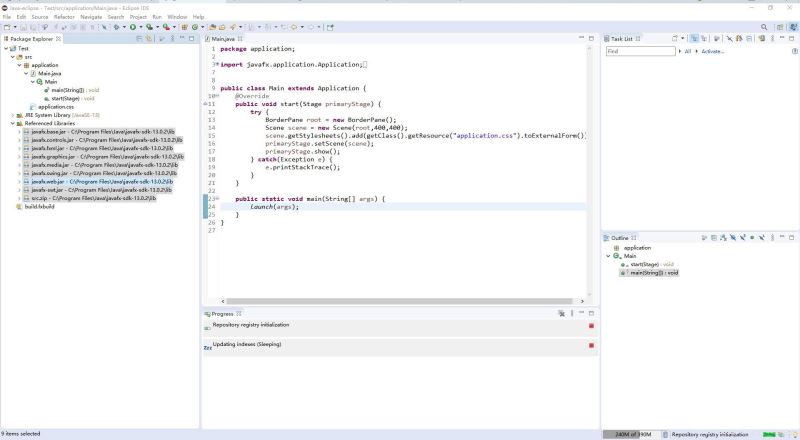This screenshot has height=440, width=800.
Task: Cancel the Updating indexes job with red square
Action: (591, 345)
